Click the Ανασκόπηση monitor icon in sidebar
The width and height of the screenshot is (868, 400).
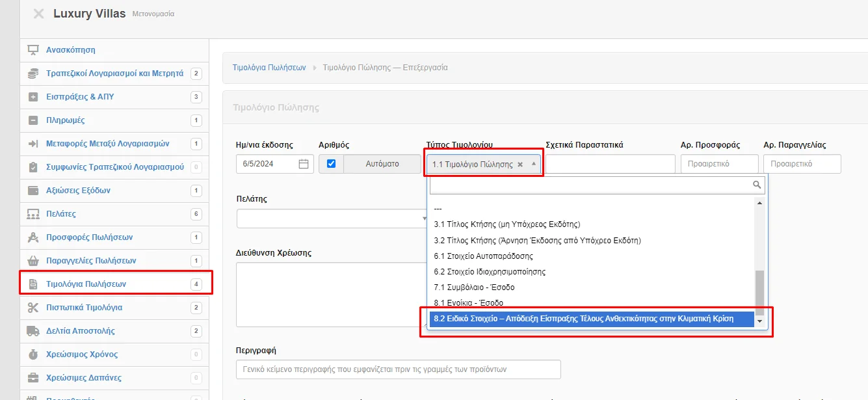[x=33, y=50]
